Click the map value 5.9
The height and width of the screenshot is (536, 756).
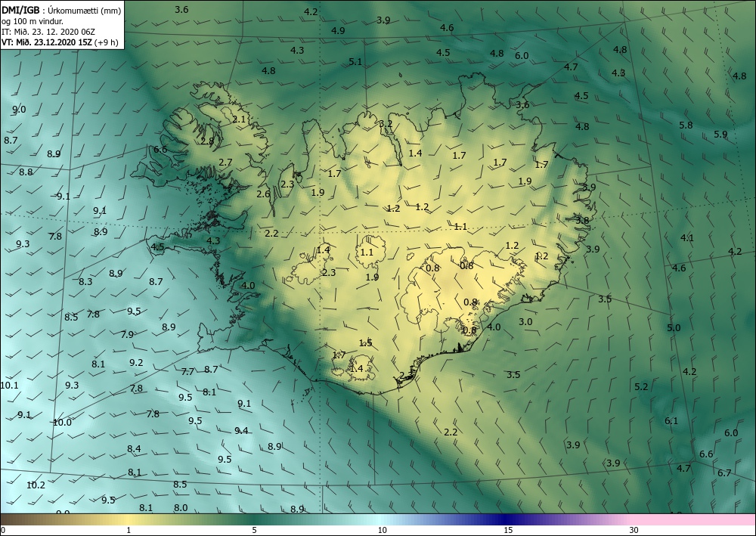tap(720, 135)
